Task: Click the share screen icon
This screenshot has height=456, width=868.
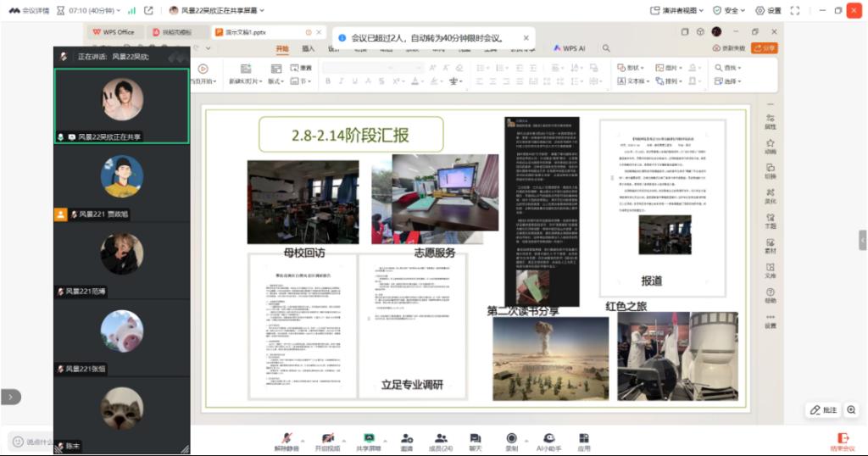Action: [x=370, y=438]
